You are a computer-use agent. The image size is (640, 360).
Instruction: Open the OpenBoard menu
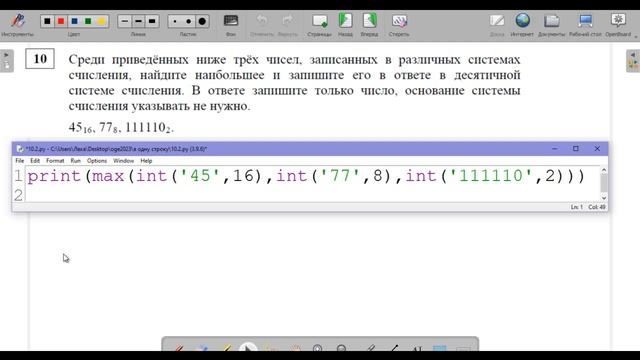(618, 24)
